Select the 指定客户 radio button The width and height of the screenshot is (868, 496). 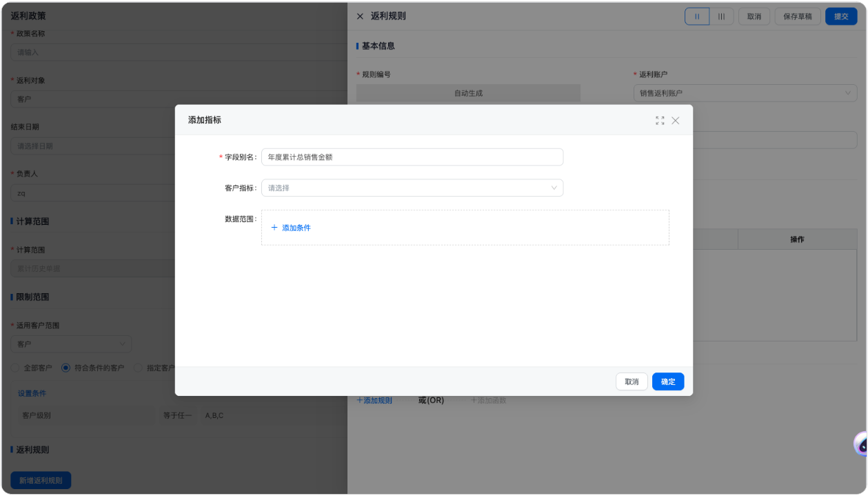tap(139, 368)
